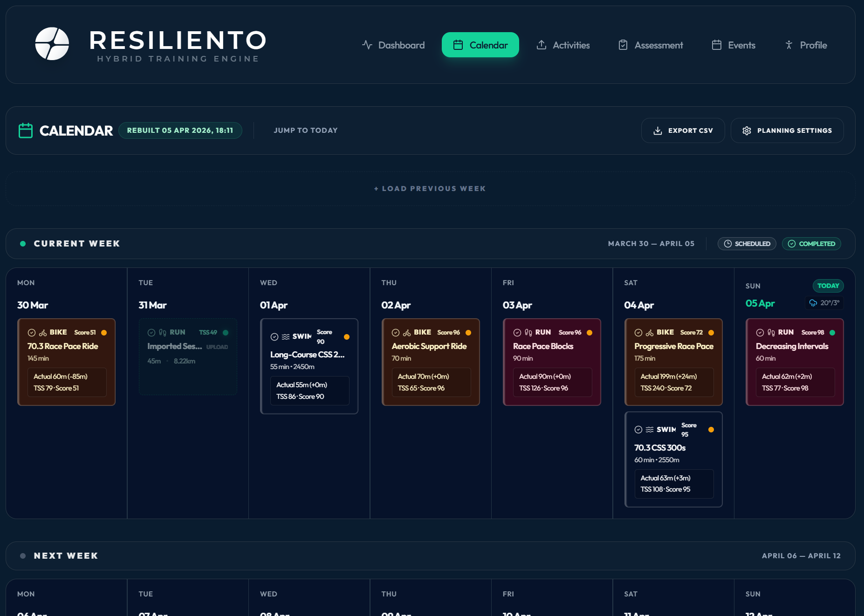Go to the Assessment page
Viewport: 864px width, 616px height.
click(651, 45)
